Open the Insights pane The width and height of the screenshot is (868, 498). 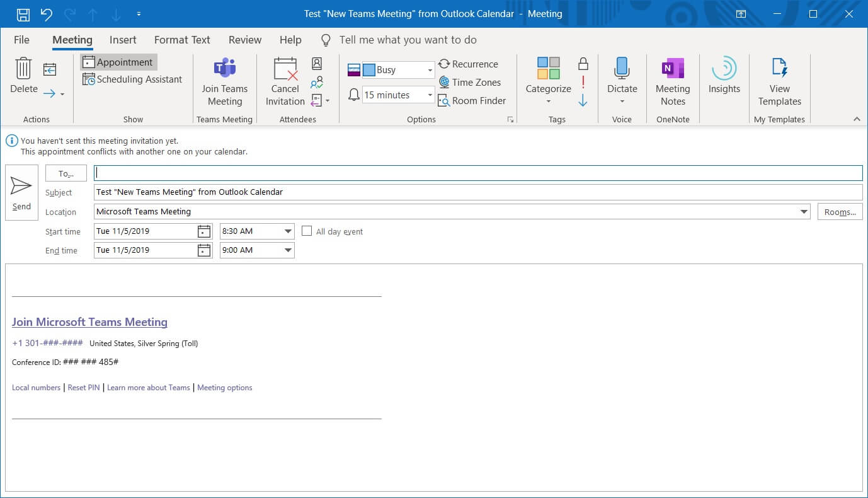click(x=724, y=76)
